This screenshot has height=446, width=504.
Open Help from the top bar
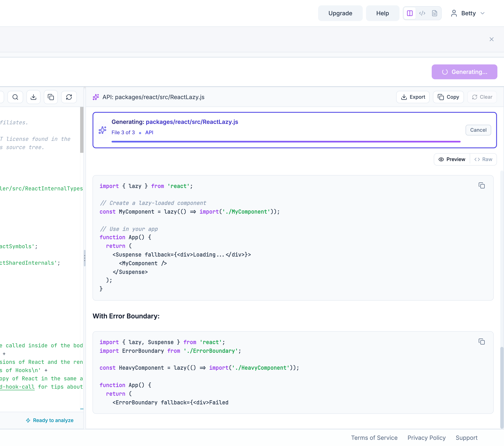[x=382, y=13]
